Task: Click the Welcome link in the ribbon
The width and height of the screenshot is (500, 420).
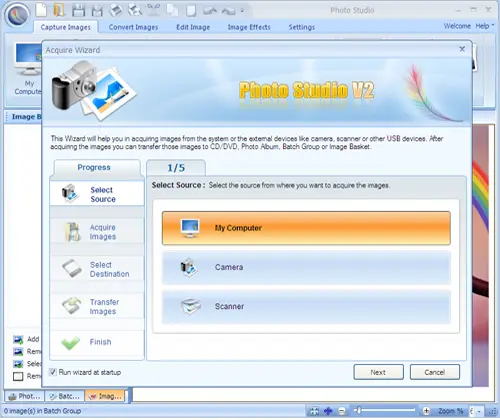Action: click(457, 26)
